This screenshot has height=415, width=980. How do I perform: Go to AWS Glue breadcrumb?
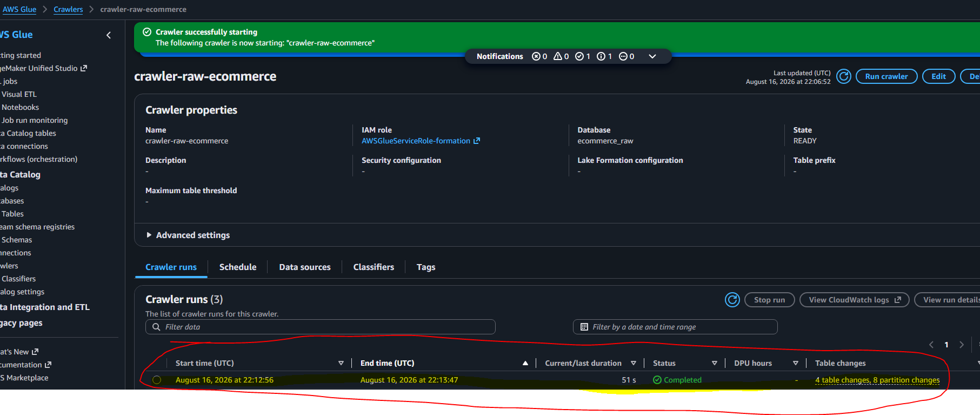pos(19,9)
